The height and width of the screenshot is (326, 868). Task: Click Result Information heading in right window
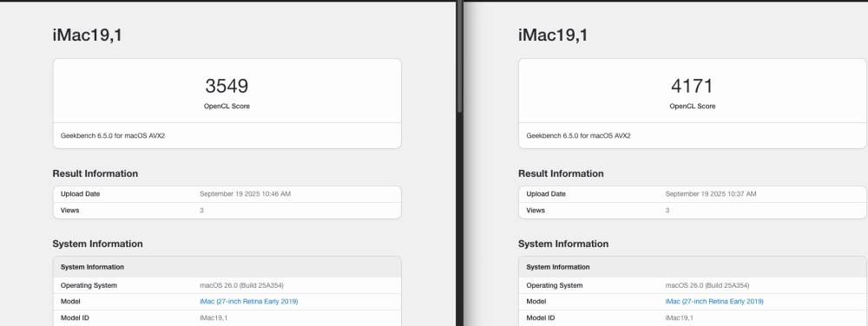(561, 173)
